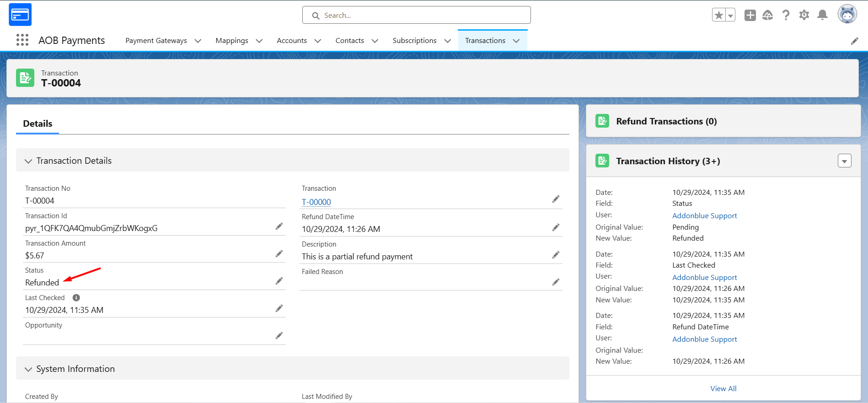Collapse the System Information section
The height and width of the screenshot is (403, 868).
(28, 369)
